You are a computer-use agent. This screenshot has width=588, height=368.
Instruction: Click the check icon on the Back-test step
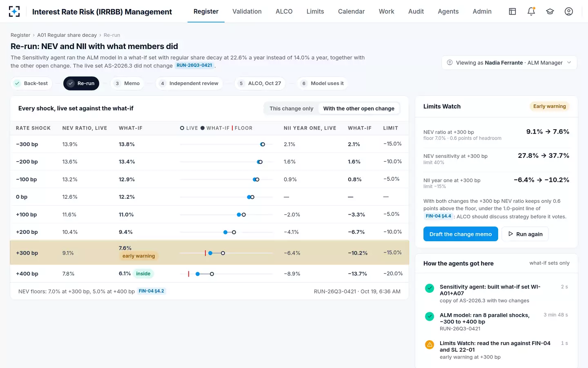[x=17, y=83]
